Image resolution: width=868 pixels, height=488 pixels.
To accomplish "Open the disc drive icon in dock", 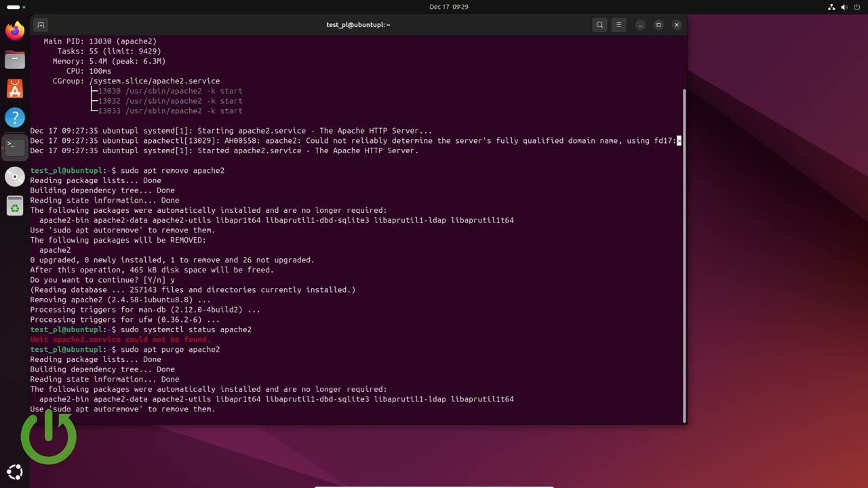I will click(15, 176).
